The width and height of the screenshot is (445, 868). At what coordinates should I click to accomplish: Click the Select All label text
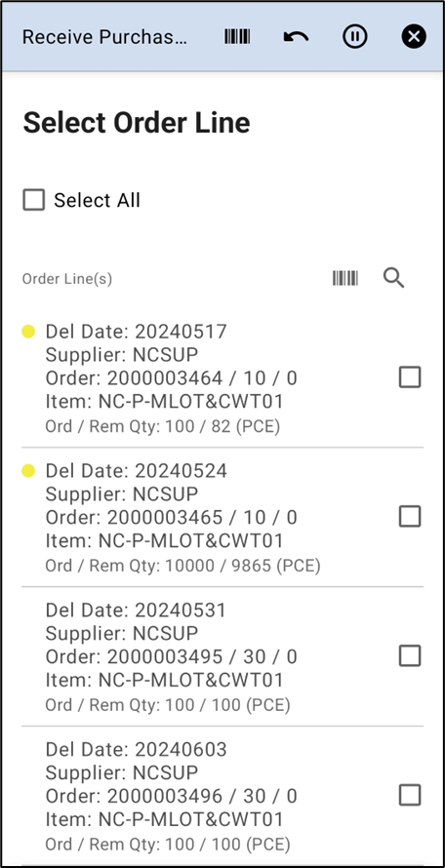point(97,200)
